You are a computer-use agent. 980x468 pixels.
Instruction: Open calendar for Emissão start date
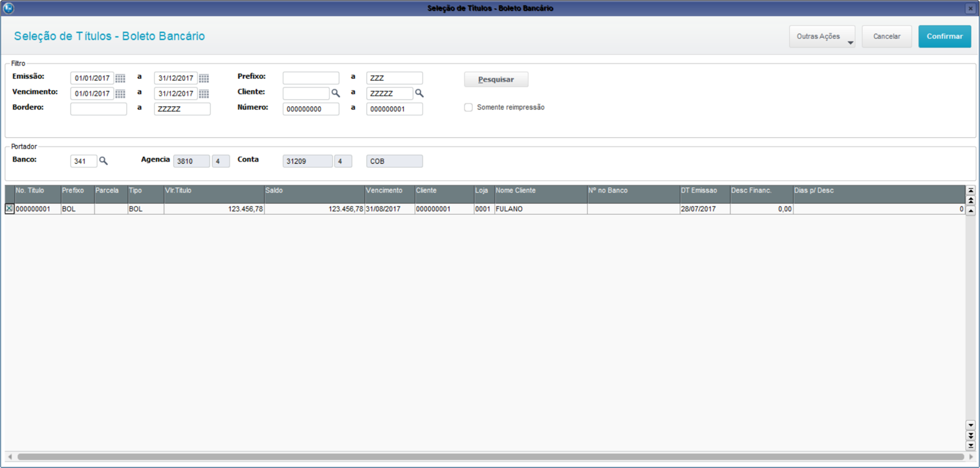tap(120, 78)
